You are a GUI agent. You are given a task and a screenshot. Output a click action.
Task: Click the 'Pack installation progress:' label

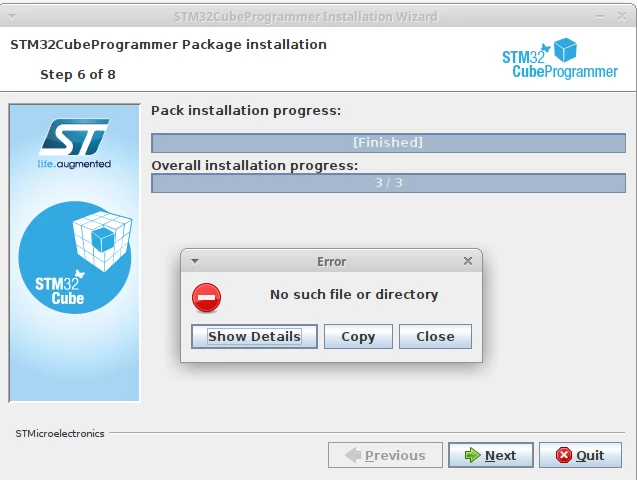246,110
